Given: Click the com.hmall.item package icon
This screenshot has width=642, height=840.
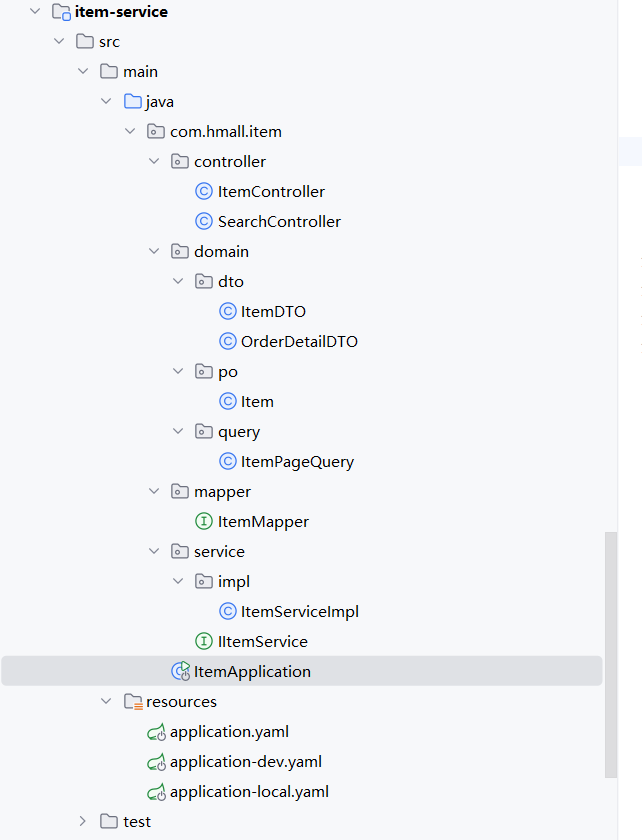Looking at the screenshot, I should tap(156, 131).
